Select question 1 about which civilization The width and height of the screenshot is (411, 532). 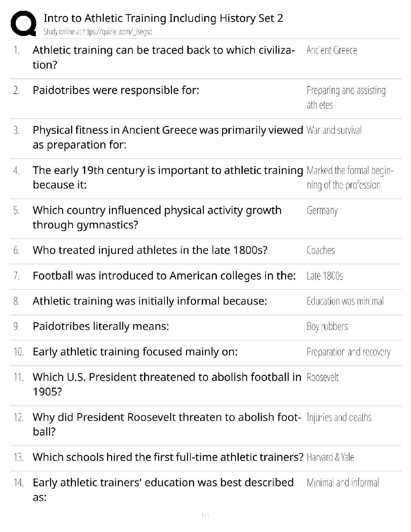[x=164, y=57]
